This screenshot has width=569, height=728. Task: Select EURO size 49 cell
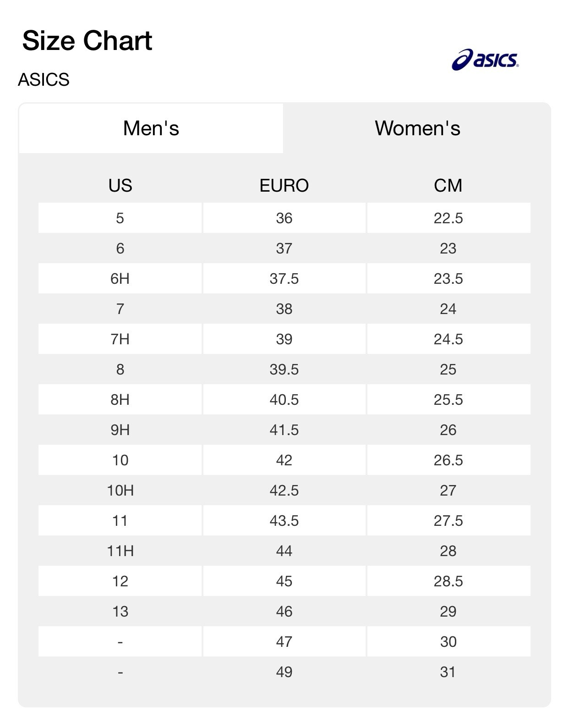tap(284, 672)
